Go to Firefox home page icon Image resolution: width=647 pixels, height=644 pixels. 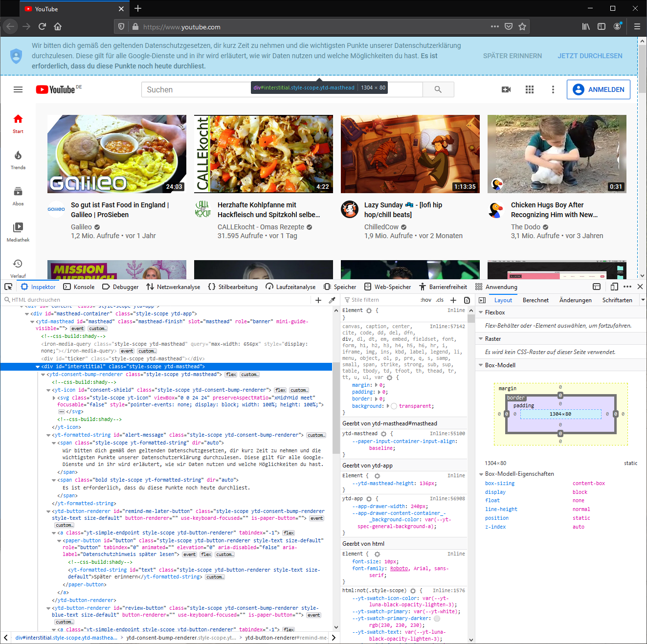coord(58,26)
